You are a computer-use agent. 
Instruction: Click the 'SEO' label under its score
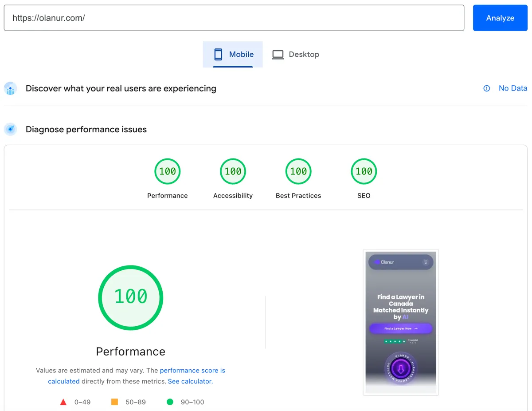click(x=364, y=196)
